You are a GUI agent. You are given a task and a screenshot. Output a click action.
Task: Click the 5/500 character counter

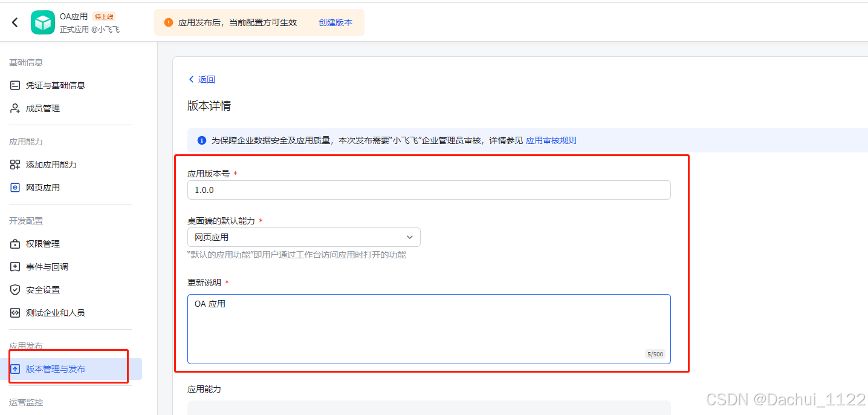655,355
